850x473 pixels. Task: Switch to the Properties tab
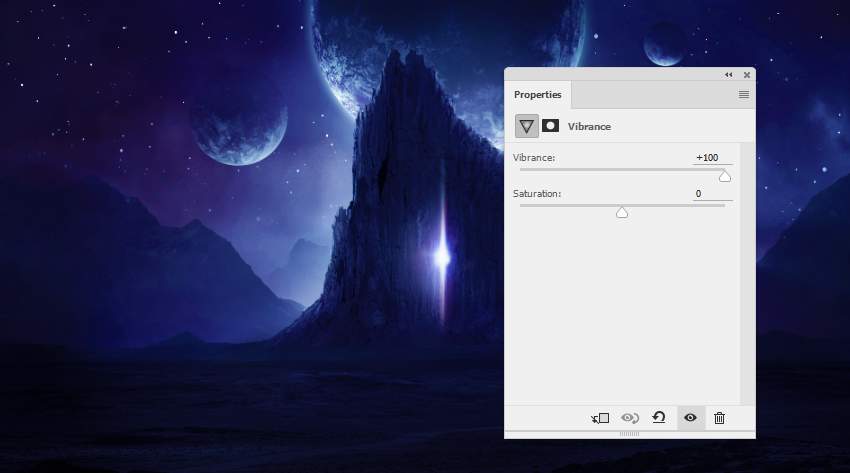538,95
